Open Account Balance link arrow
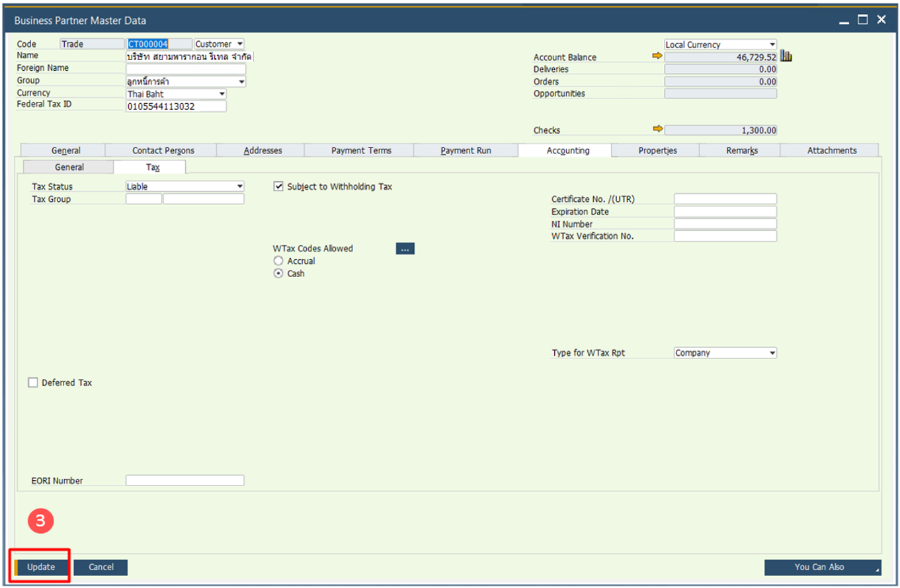The height and width of the screenshot is (588, 900). (657, 57)
